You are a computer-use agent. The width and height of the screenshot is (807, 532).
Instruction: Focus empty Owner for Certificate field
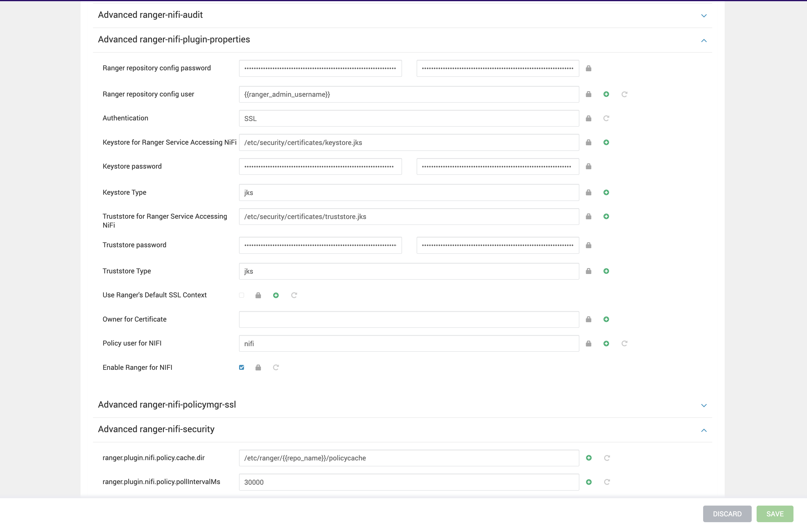tap(409, 320)
